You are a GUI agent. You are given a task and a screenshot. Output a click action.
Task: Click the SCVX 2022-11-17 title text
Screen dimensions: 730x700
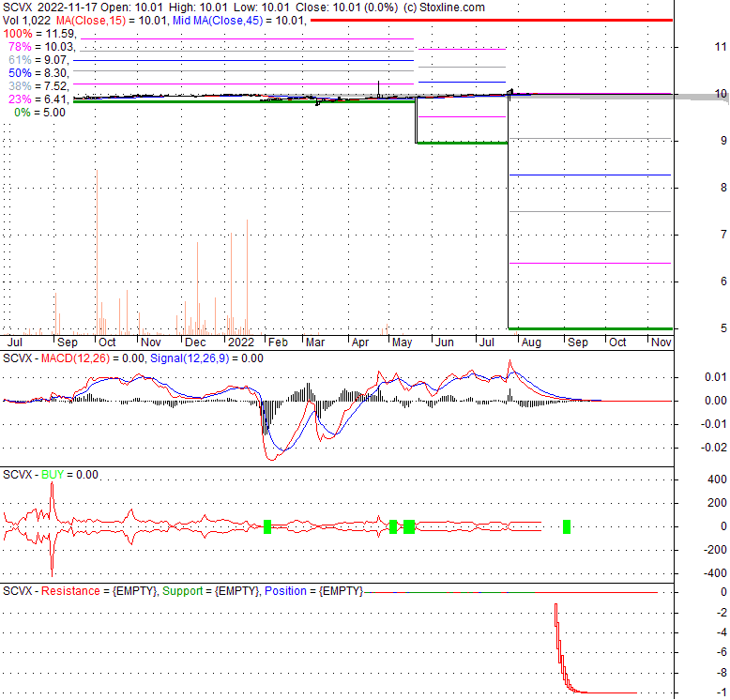[51, 8]
